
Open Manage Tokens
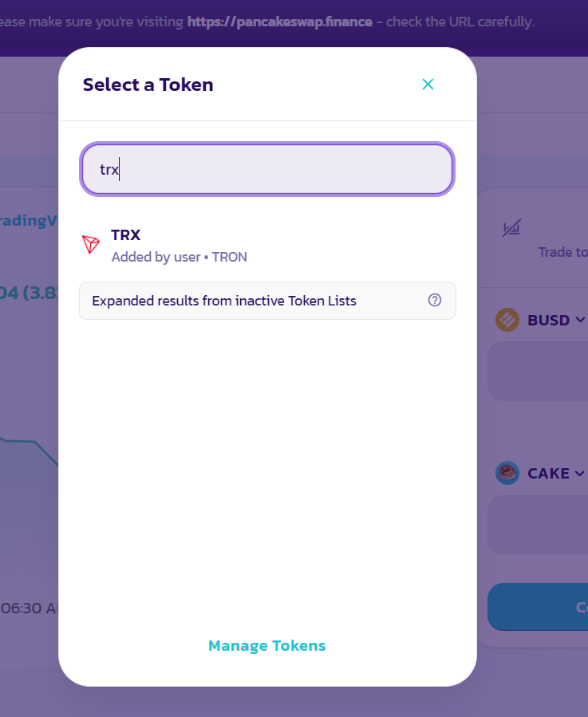pos(266,645)
